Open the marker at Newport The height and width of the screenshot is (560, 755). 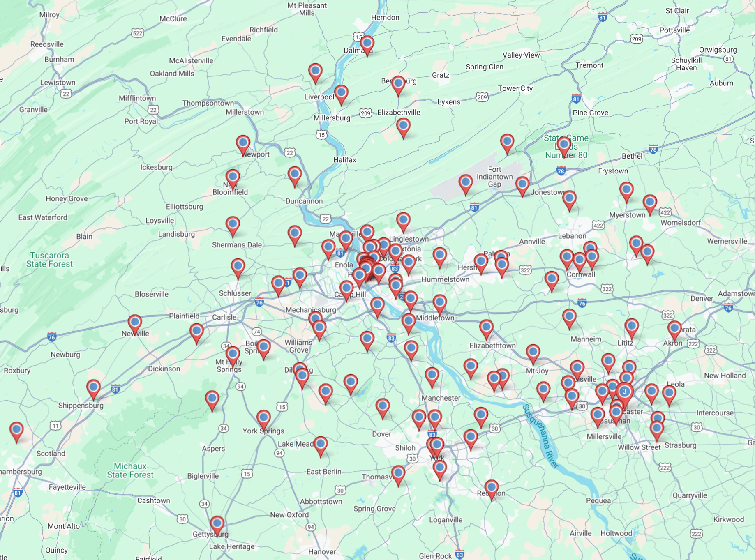[x=243, y=143]
